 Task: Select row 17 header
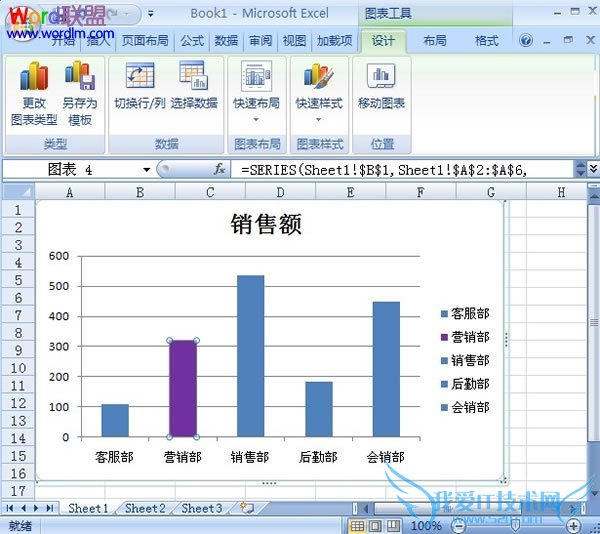tap(18, 490)
